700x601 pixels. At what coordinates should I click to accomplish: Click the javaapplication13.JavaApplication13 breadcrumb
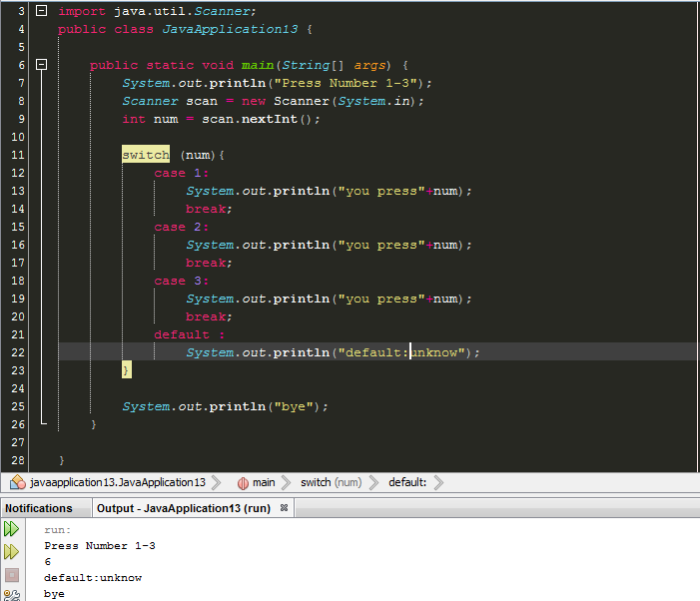tap(118, 482)
